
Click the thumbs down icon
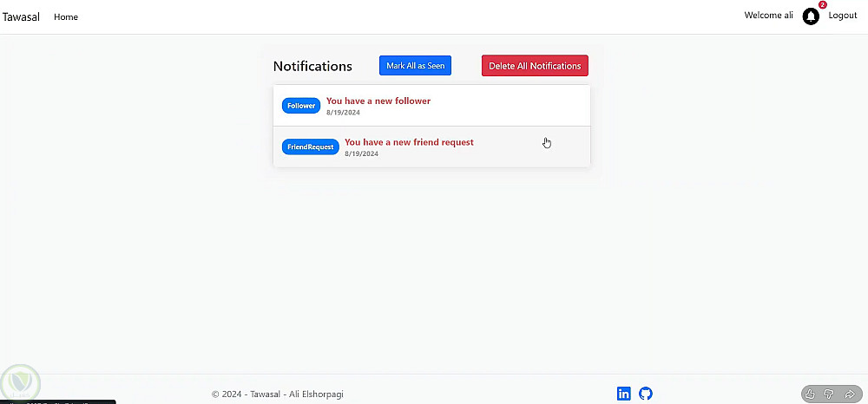pos(829,394)
